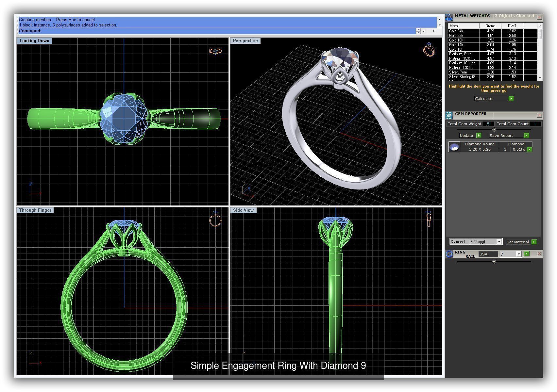This screenshot has width=557, height=392.
Task: Select the Gold 24k row
Action: click(492, 31)
